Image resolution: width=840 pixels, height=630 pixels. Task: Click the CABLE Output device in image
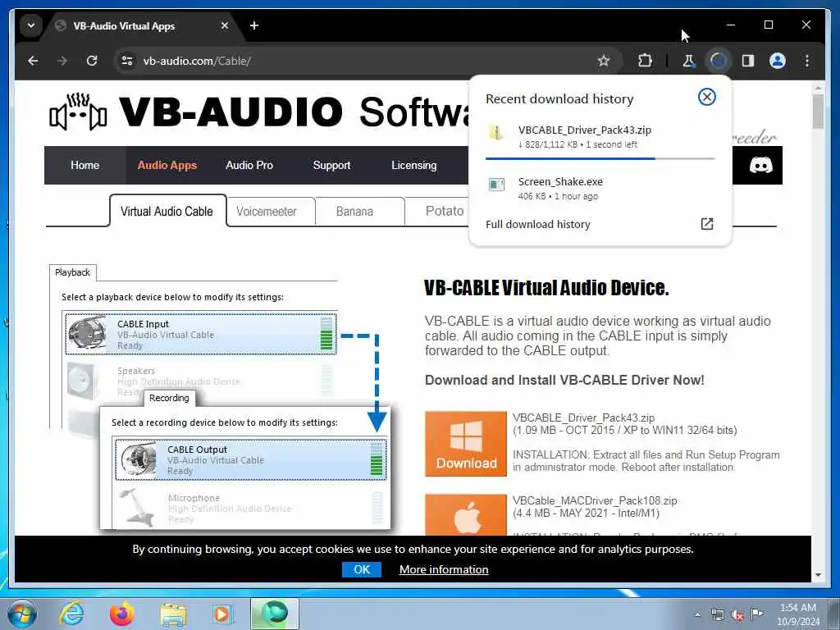click(250, 459)
